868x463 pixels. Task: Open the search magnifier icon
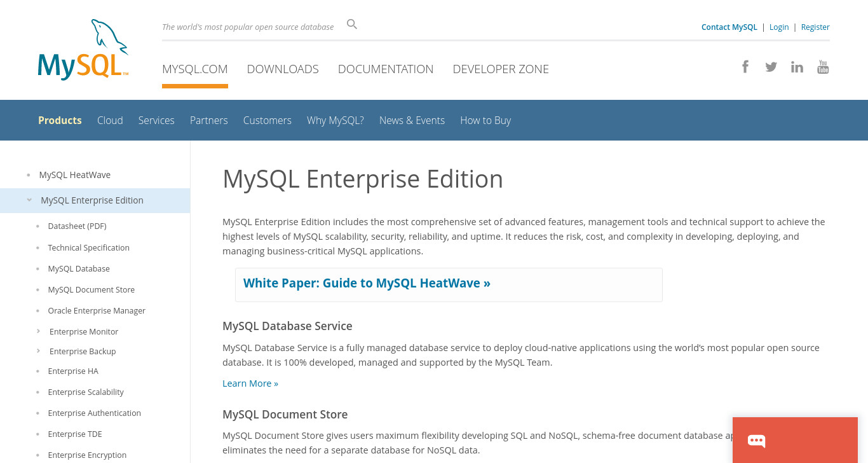coord(352,25)
